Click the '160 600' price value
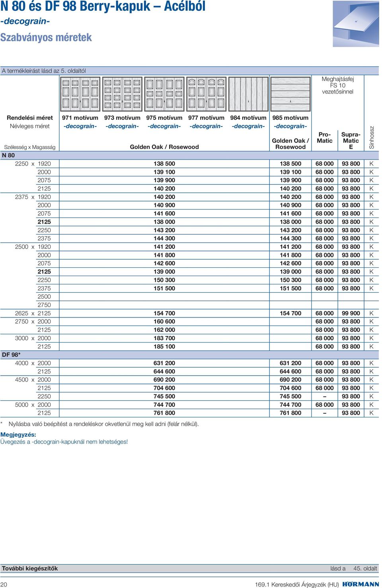This screenshot has width=382, height=588. (x=164, y=321)
